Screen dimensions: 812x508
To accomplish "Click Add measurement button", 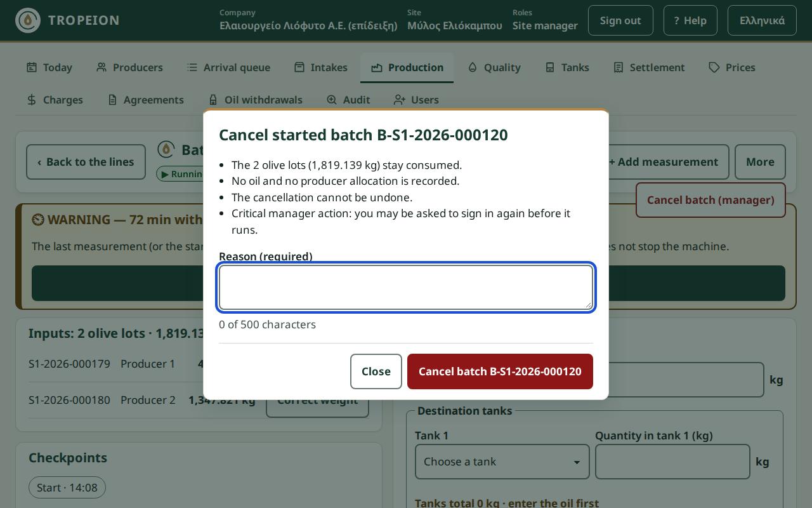I will [663, 162].
